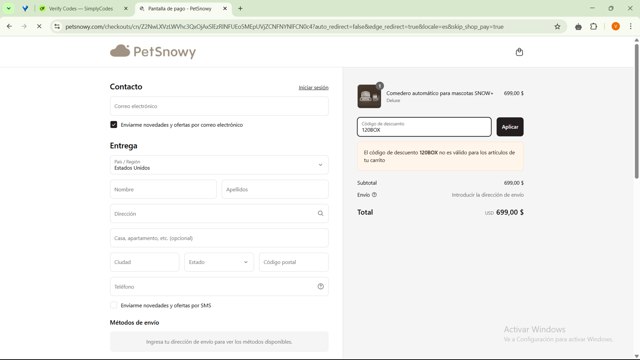Click the page vertical scrollbar
The width and height of the screenshot is (640, 360).
(x=636, y=110)
